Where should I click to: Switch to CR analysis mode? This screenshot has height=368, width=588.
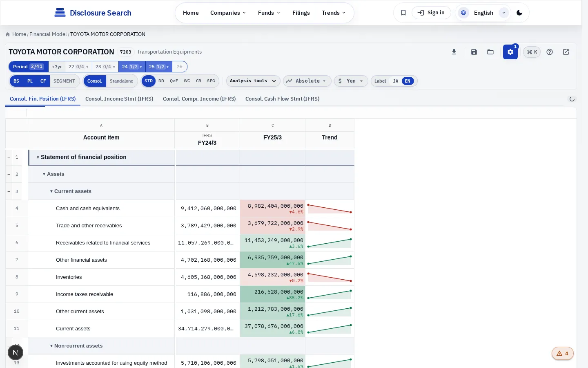[x=198, y=81]
